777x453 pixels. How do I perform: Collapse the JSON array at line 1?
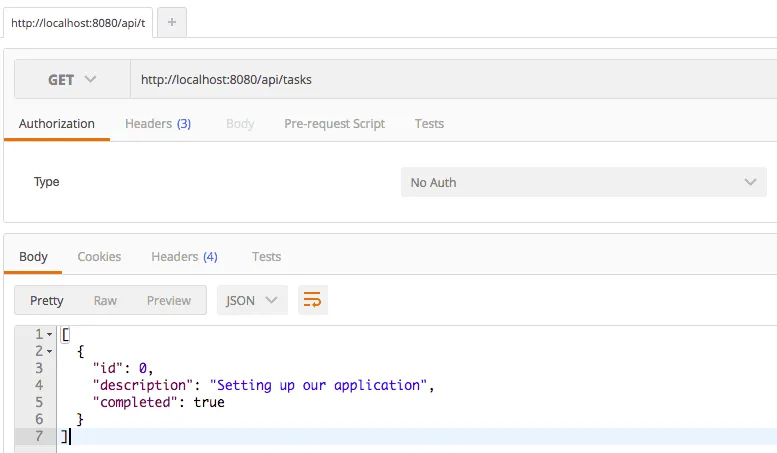(x=50, y=334)
